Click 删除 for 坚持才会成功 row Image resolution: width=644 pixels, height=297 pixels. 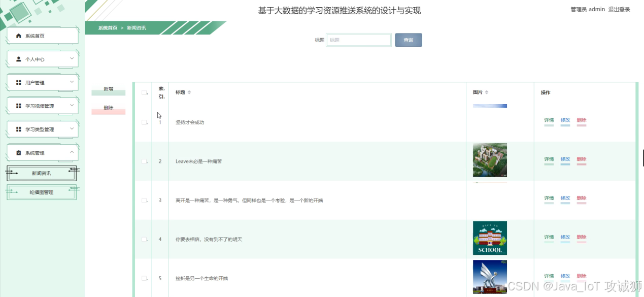(582, 121)
